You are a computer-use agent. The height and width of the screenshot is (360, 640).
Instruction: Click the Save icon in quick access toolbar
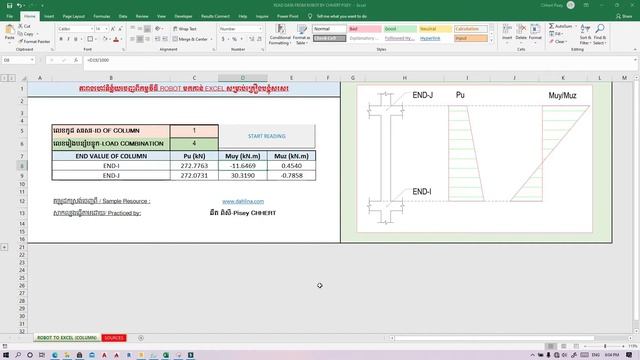9,5
